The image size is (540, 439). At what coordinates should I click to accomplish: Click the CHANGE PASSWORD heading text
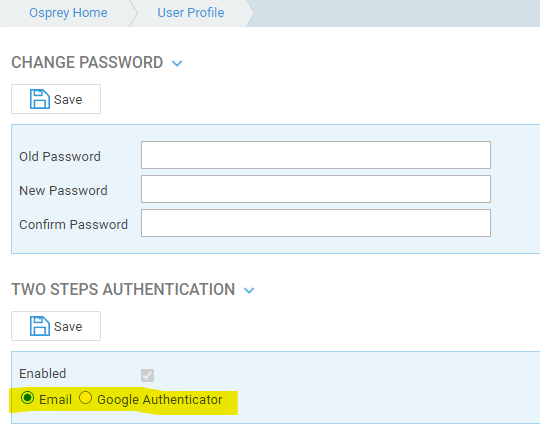87,63
